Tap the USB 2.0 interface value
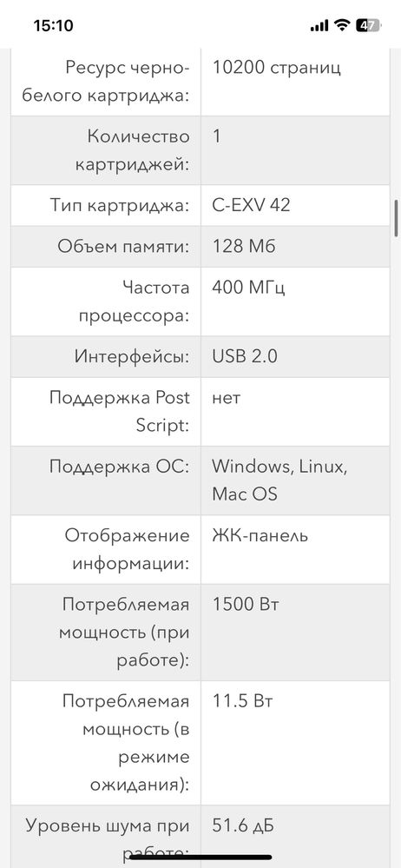 [x=245, y=356]
